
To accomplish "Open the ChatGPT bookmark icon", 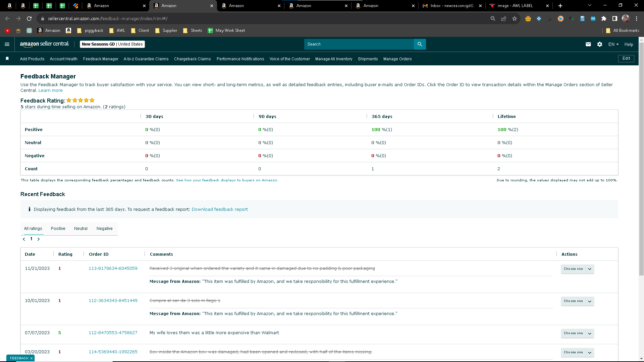I will (x=29, y=31).
